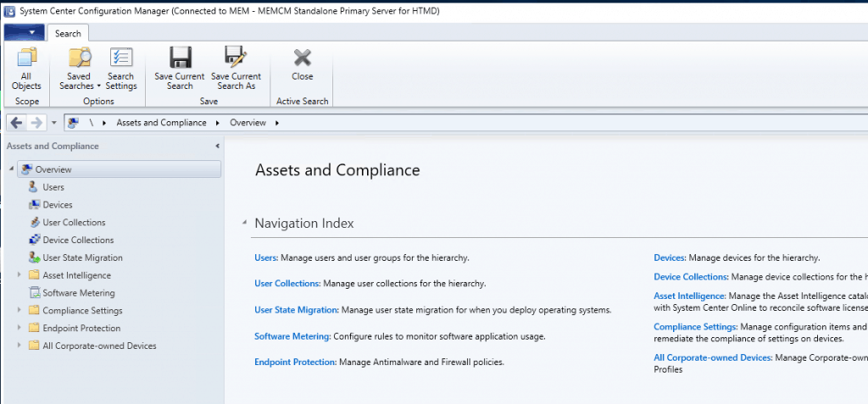Select the Overview node in tree
The image size is (868, 404).
tap(119, 169)
